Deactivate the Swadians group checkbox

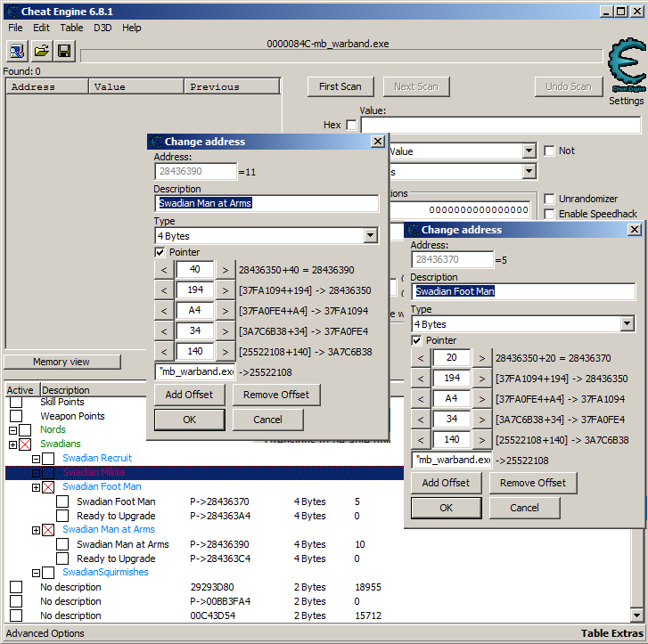(x=25, y=444)
